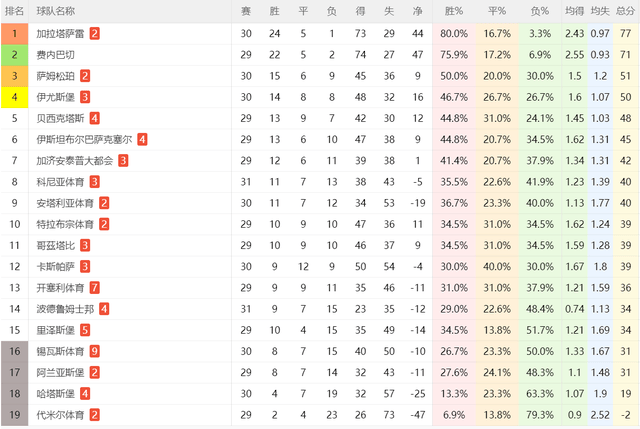Click the red badge next to 加拉塔萨雷
This screenshot has width=640, height=429.
point(94,33)
